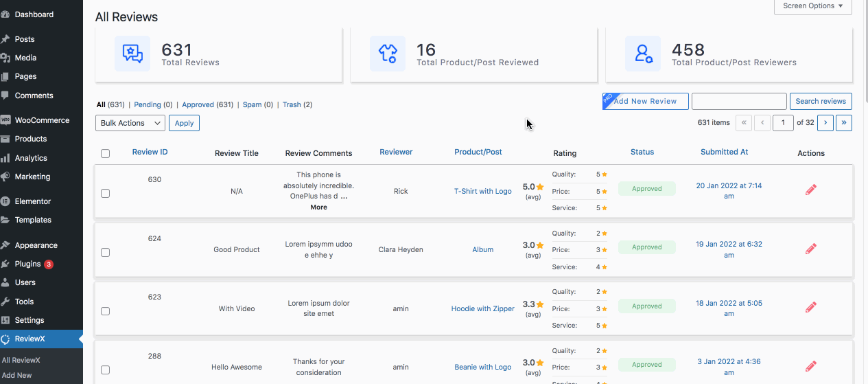Go to the next page of reviews
This screenshot has height=384, width=868.
pos(825,123)
